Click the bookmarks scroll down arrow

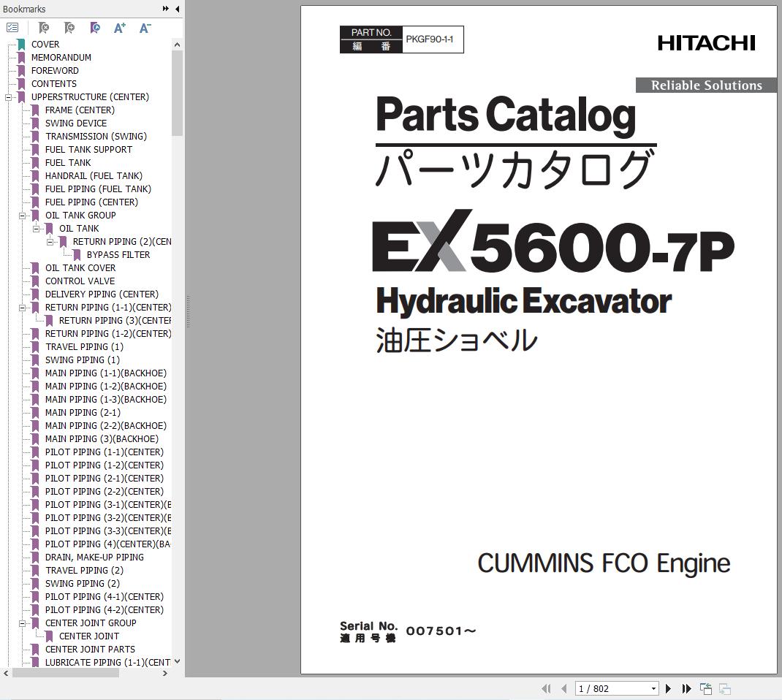click(x=177, y=661)
